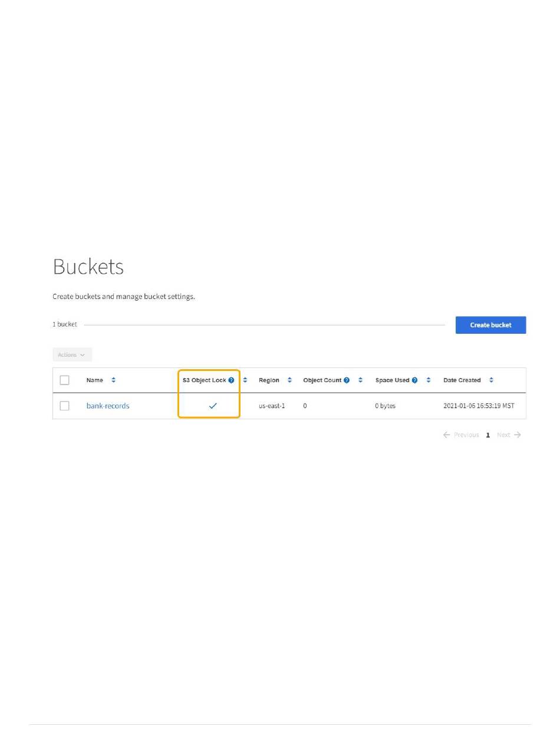Screen dimensions: 560x736
Task: Click the Date Created column header
Action: coord(462,380)
